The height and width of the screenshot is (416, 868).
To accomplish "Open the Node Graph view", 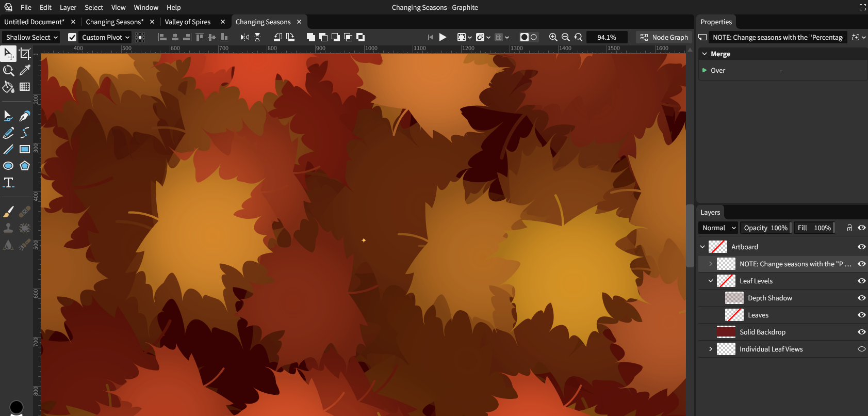I will [664, 37].
